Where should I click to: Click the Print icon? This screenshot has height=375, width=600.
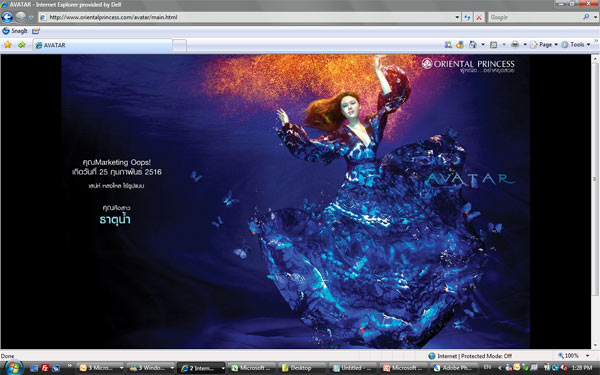click(515, 45)
